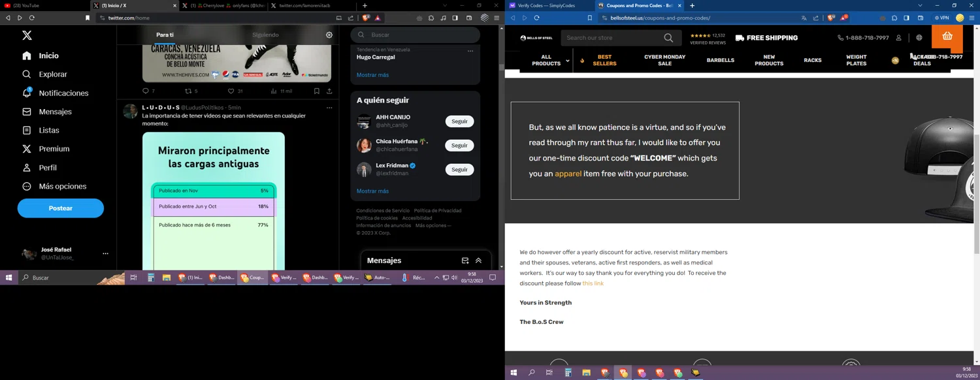Click the military discount this link

[x=593, y=283]
